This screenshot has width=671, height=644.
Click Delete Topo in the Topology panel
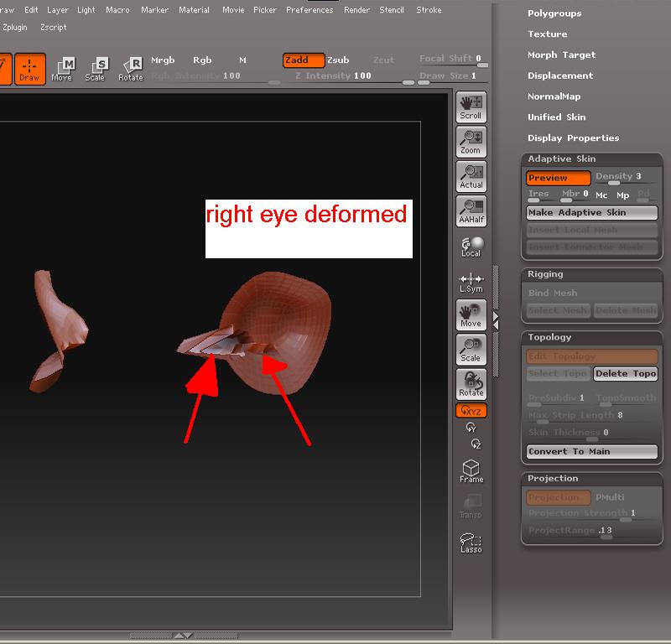(x=625, y=373)
